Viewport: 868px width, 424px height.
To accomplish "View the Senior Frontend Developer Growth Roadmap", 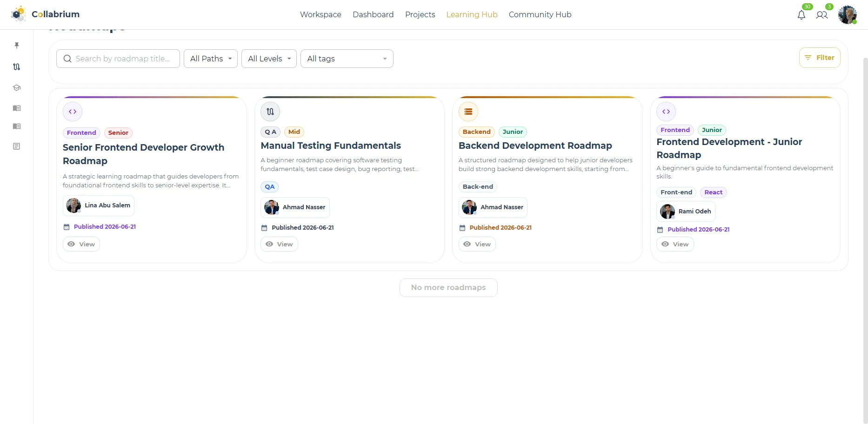I will [81, 244].
